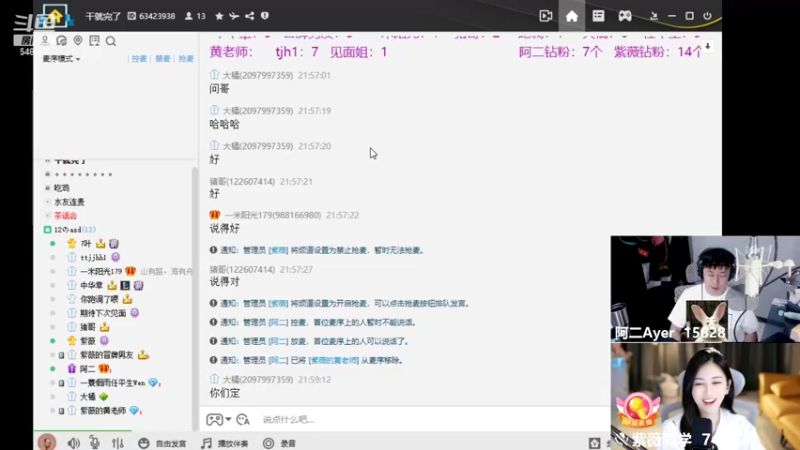Select user 紫薇的冒牌男友 in member list
The width and height of the screenshot is (800, 450).
pos(106,355)
